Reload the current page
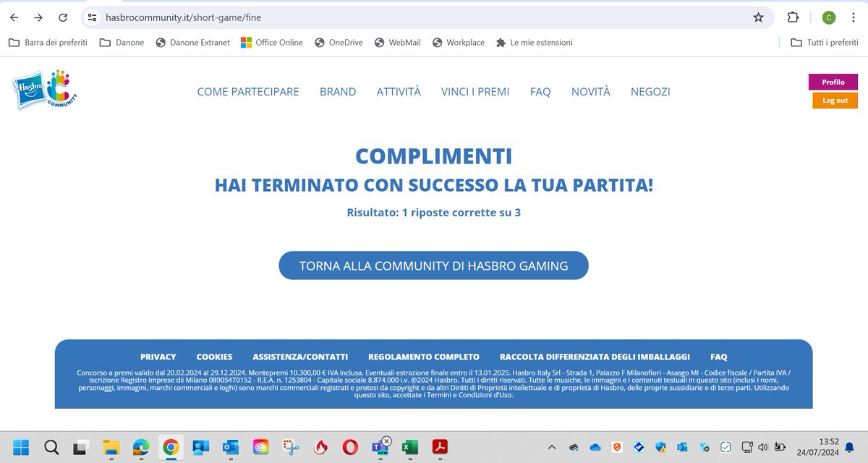The width and height of the screenshot is (868, 463). (64, 17)
